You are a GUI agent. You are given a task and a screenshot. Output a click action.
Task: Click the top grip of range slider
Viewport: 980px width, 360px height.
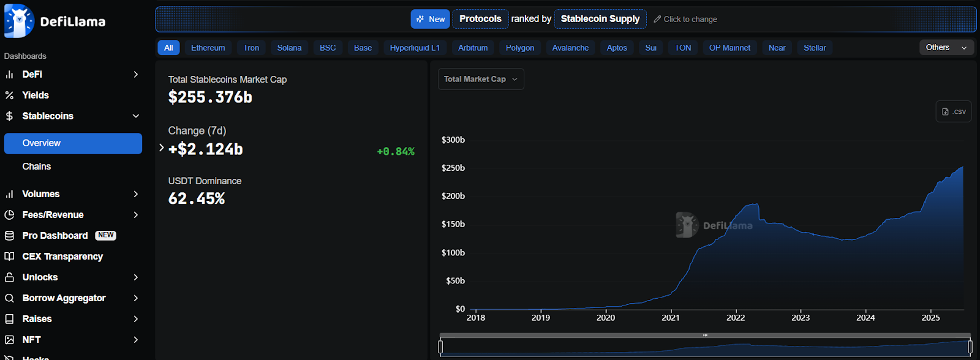(705, 336)
